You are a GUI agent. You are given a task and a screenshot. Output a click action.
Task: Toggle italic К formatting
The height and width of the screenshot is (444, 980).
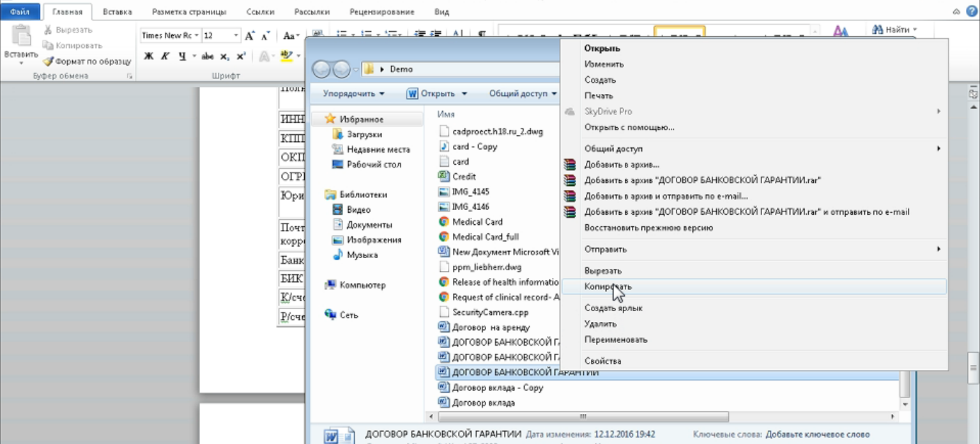(x=165, y=56)
